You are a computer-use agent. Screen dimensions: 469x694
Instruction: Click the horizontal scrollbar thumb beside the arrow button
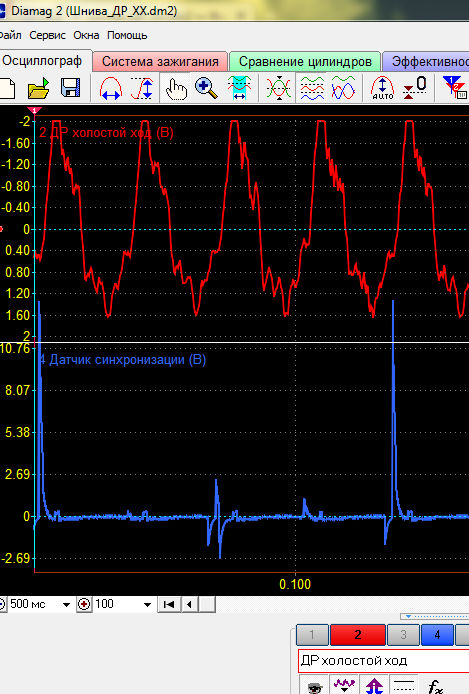pos(208,604)
